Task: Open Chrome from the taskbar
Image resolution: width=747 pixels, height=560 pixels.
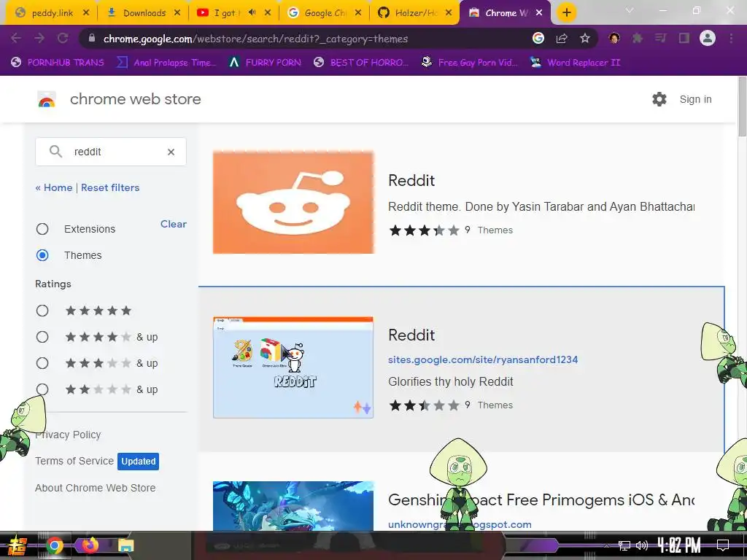Action: click(55, 545)
